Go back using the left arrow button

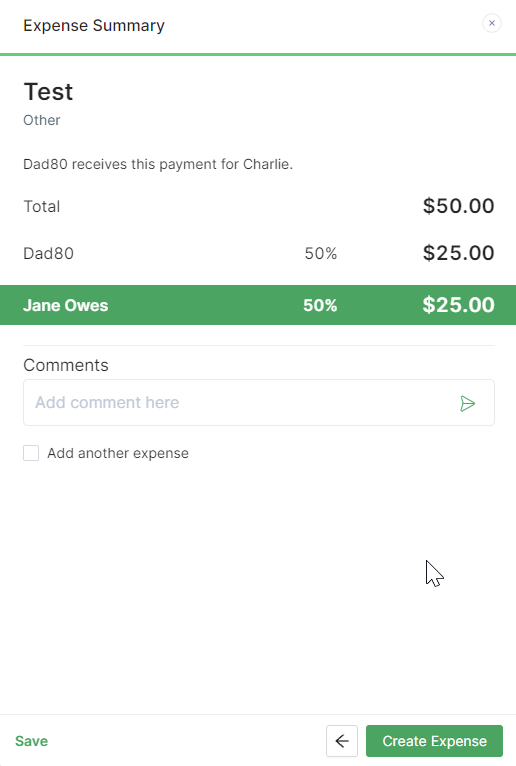click(x=342, y=741)
